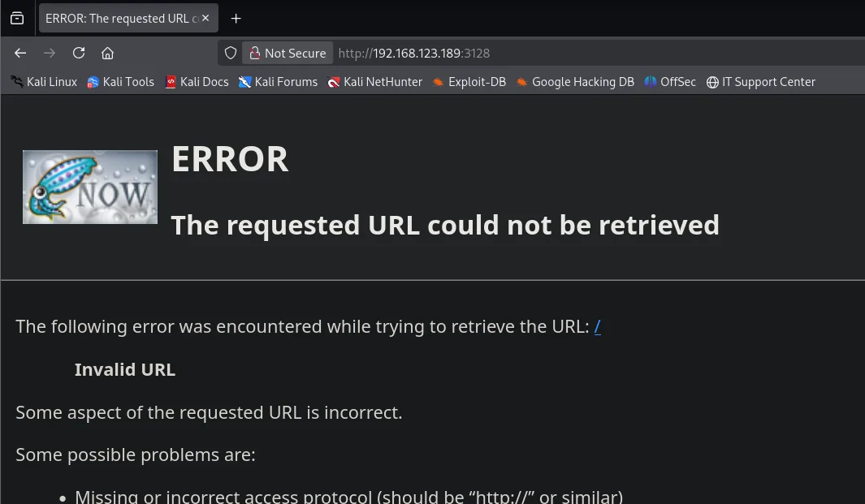Open the Kali Tools bookmark

click(x=121, y=82)
